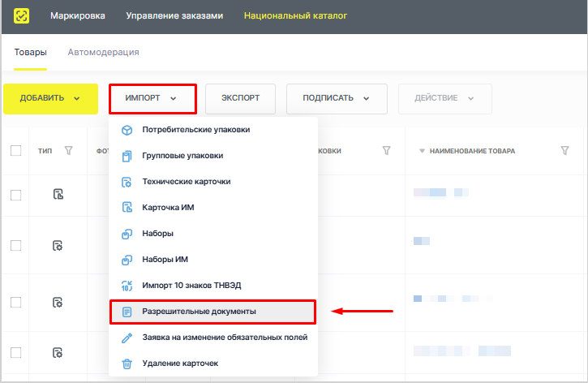Toggle the select-all checkbox in table header
This screenshot has height=383, width=588.
pyautogui.click(x=15, y=150)
